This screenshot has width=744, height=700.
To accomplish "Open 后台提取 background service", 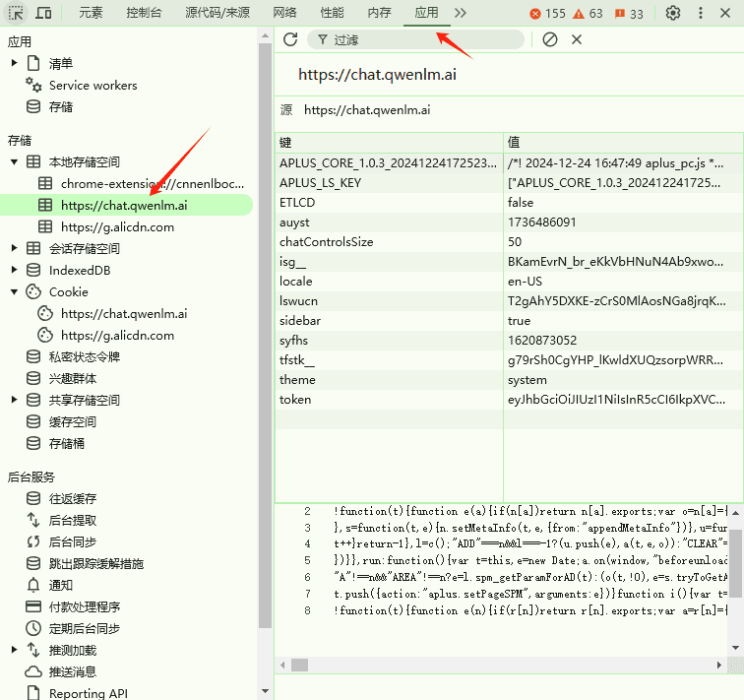I will click(73, 521).
